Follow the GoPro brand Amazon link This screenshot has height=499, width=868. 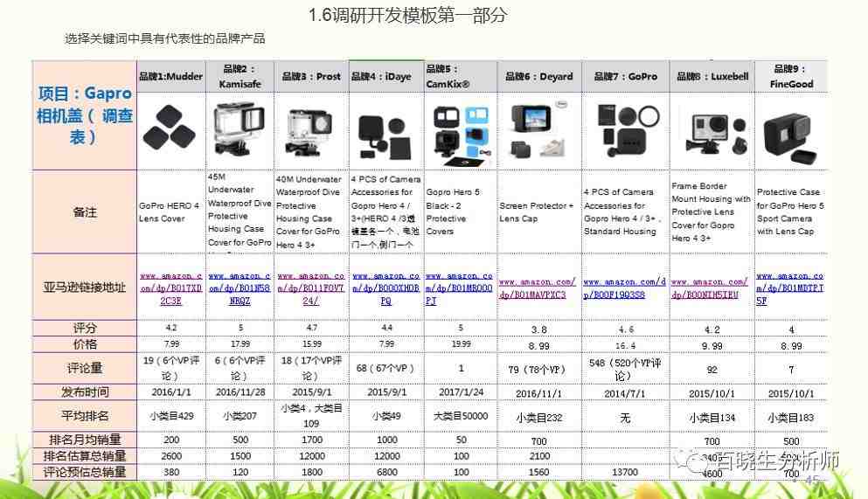(624, 288)
